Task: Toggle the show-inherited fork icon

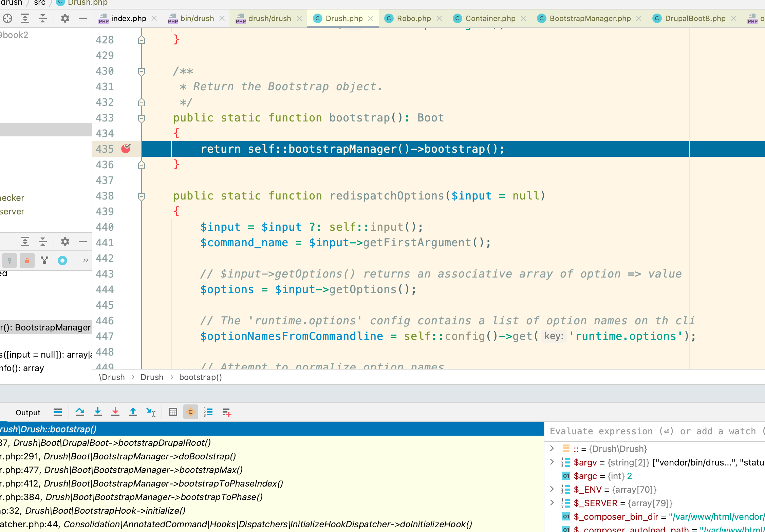Action: tap(44, 261)
